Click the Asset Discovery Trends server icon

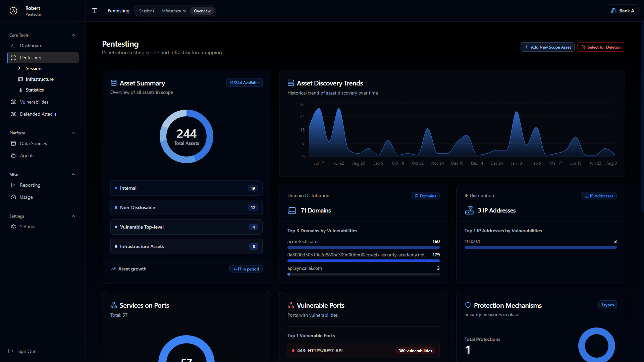point(291,83)
